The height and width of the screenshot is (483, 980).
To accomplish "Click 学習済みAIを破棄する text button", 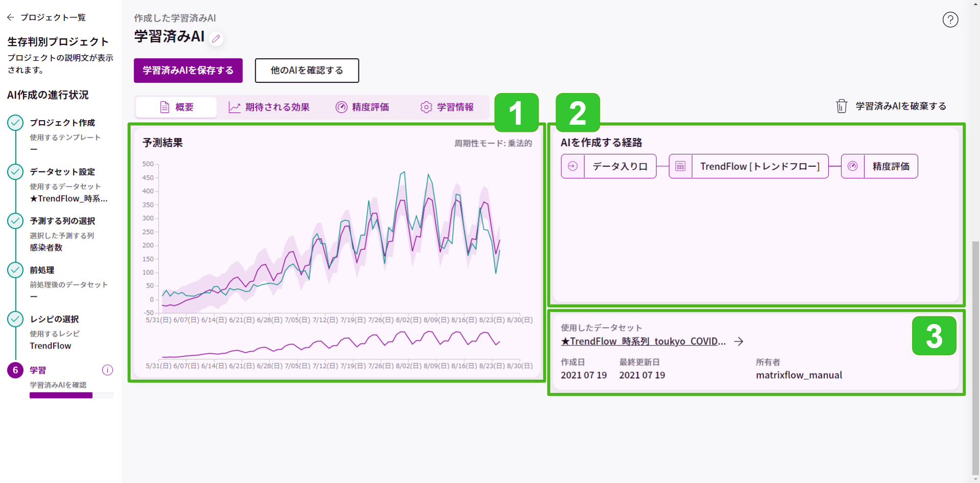I will tap(901, 106).
